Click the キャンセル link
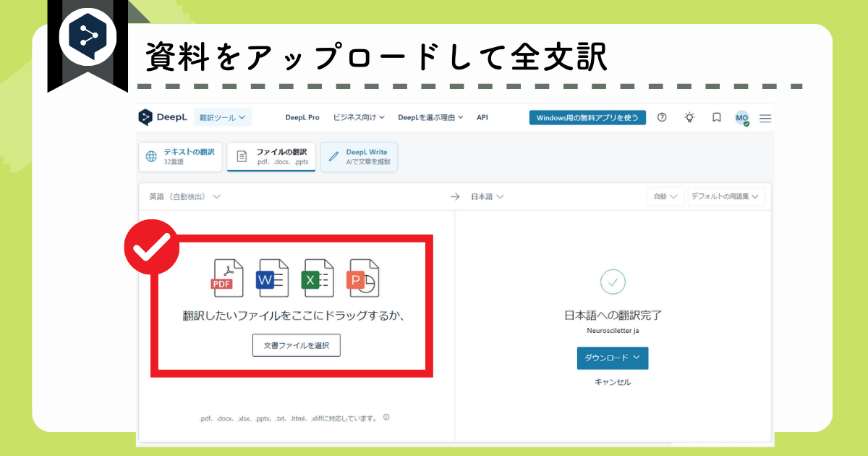 tap(613, 382)
